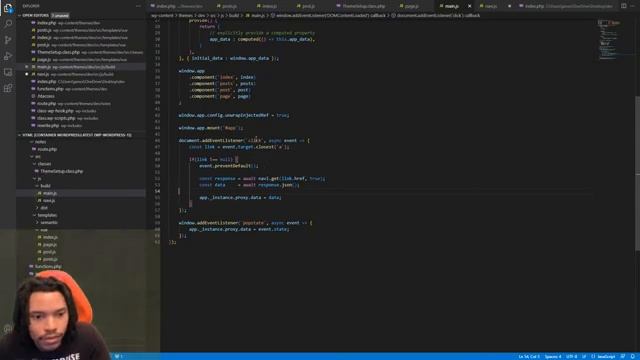This screenshot has width=640, height=360.
Task: Click the JavaScript language mode indicator
Action: (603, 356)
